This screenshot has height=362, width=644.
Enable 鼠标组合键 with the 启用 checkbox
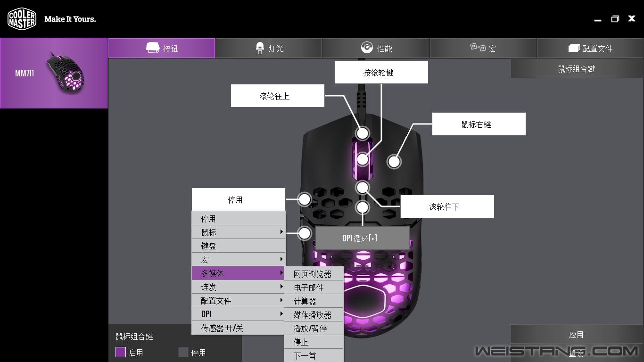[x=121, y=352]
